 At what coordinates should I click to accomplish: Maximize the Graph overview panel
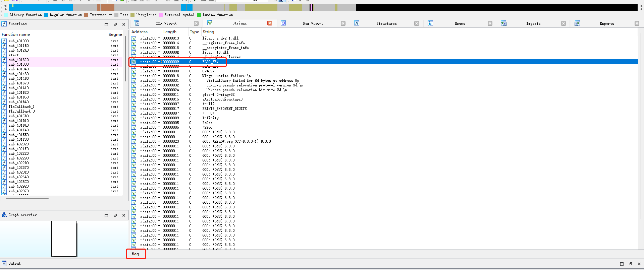[x=106, y=215]
